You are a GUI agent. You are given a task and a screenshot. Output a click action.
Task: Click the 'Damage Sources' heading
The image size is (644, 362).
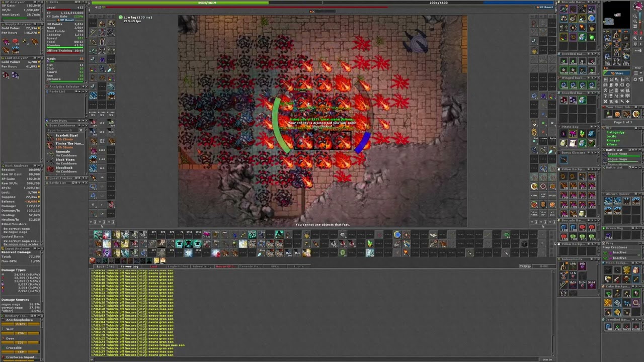click(15, 300)
